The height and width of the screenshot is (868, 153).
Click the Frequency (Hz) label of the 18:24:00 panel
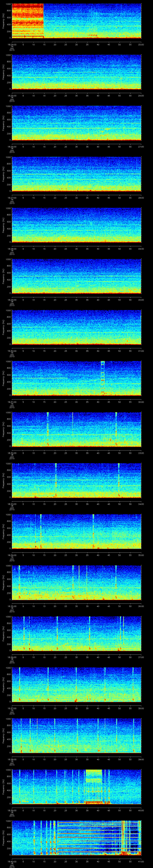pyautogui.click(x=3, y=21)
